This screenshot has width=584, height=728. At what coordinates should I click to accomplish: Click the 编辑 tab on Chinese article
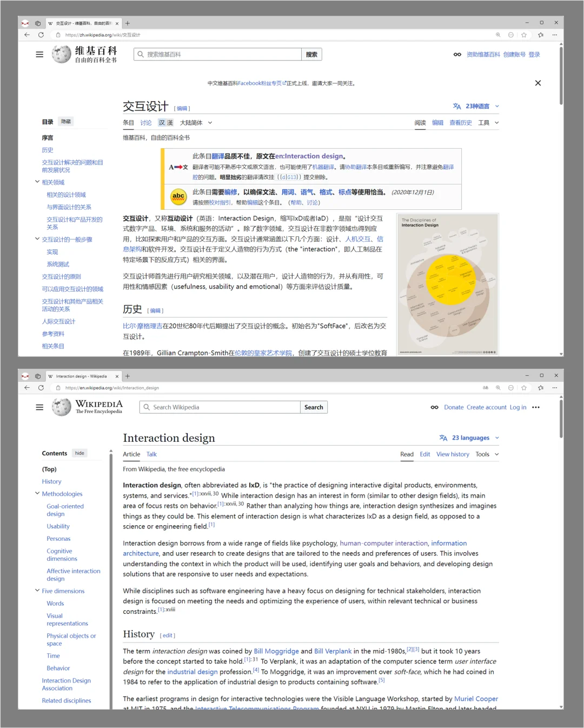tap(437, 123)
